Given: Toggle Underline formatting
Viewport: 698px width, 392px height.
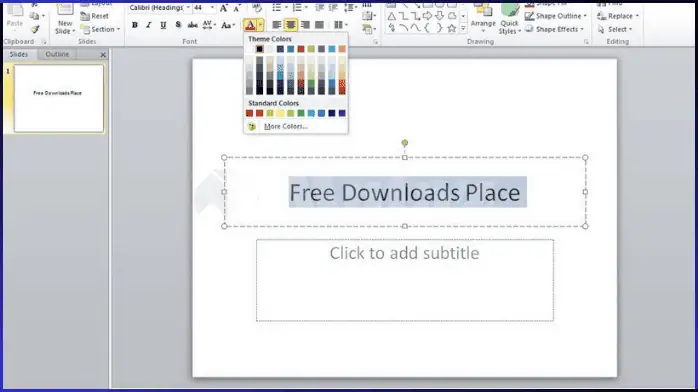Looking at the screenshot, I should 163,25.
